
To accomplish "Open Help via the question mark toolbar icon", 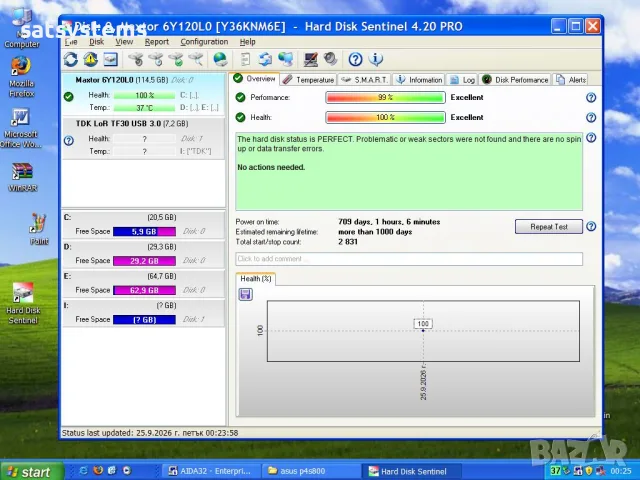I will pyautogui.click(x=355, y=60).
